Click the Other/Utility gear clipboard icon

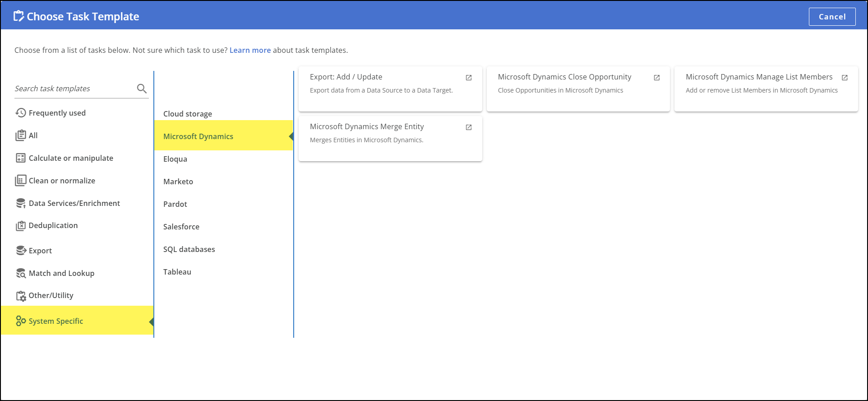21,296
